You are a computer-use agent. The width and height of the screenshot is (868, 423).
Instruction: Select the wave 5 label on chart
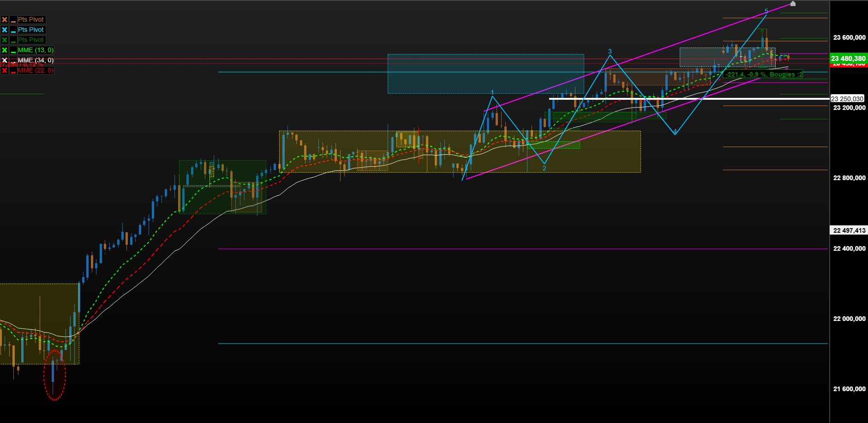766,11
